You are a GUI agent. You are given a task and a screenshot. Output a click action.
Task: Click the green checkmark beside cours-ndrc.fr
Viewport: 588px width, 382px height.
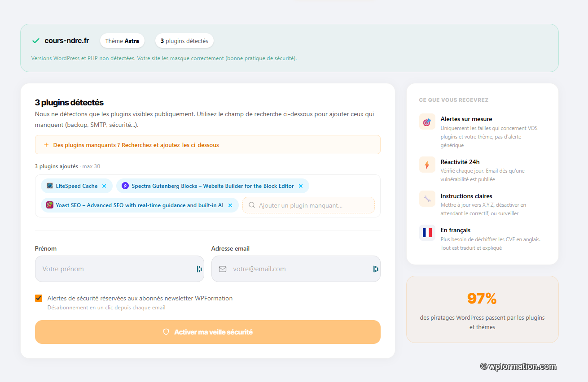pyautogui.click(x=36, y=41)
